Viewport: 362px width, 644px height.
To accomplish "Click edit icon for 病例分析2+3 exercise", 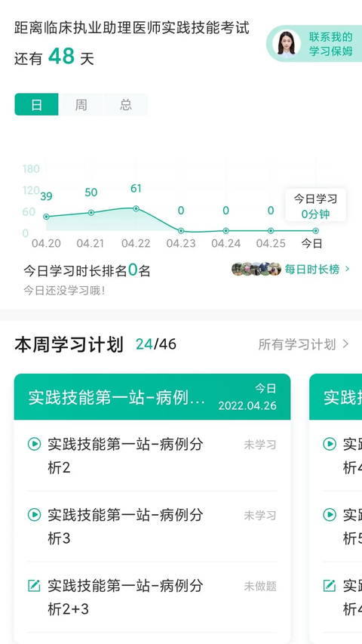I will 34,585.
